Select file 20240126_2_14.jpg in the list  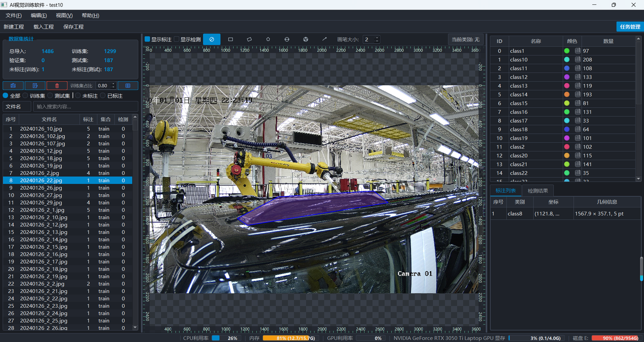pyautogui.click(x=68, y=239)
